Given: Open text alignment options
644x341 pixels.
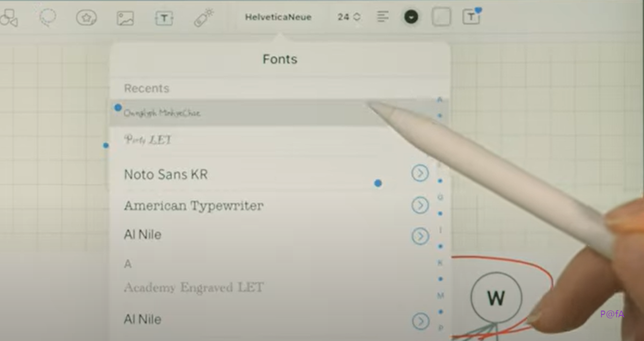Looking at the screenshot, I should coord(383,17).
